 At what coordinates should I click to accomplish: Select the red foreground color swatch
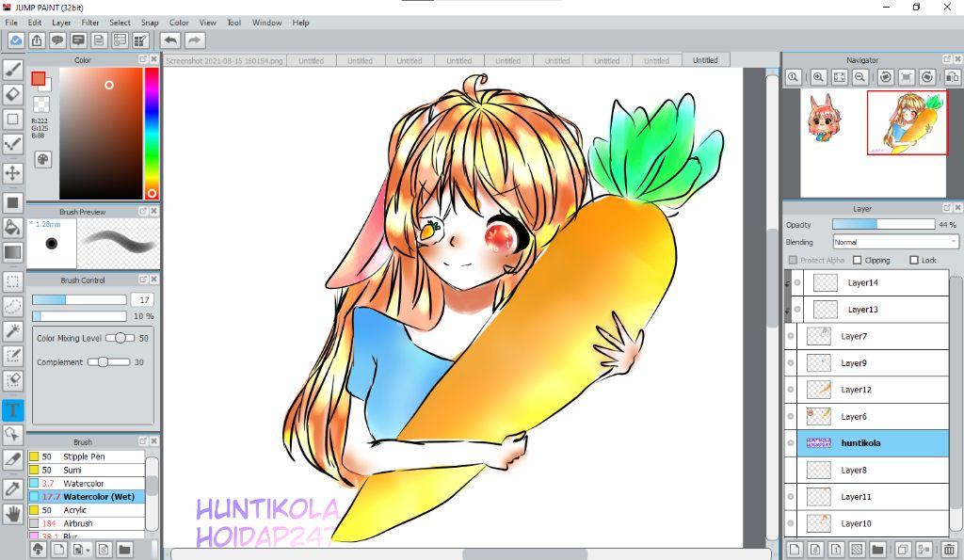(38, 78)
